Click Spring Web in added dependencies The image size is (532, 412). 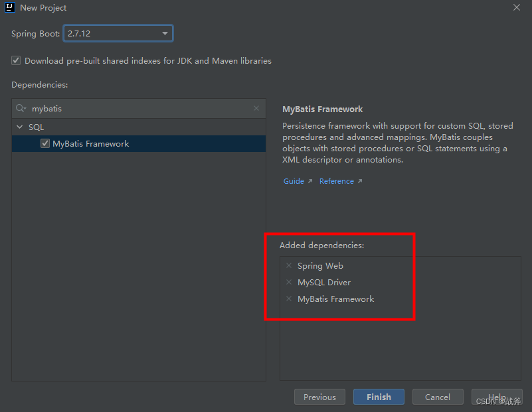click(x=320, y=265)
